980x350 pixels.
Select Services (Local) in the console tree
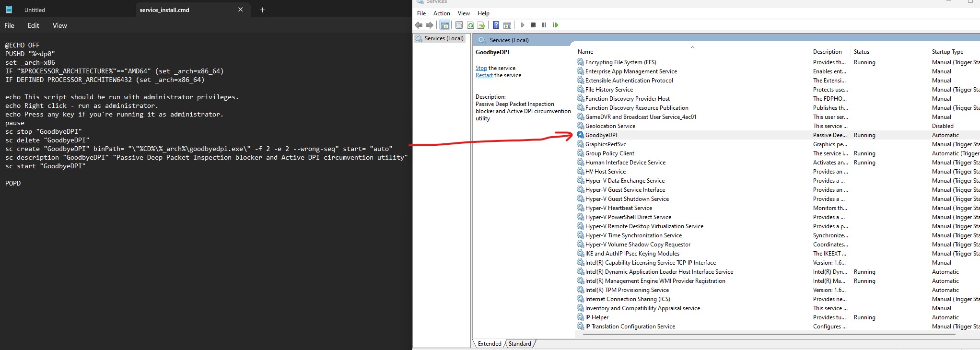pos(444,38)
